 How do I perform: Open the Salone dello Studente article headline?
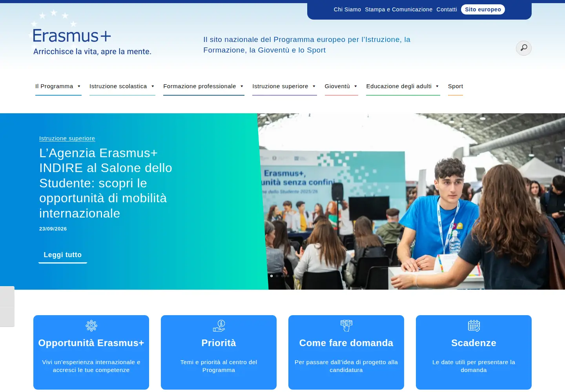pyautogui.click(x=106, y=183)
